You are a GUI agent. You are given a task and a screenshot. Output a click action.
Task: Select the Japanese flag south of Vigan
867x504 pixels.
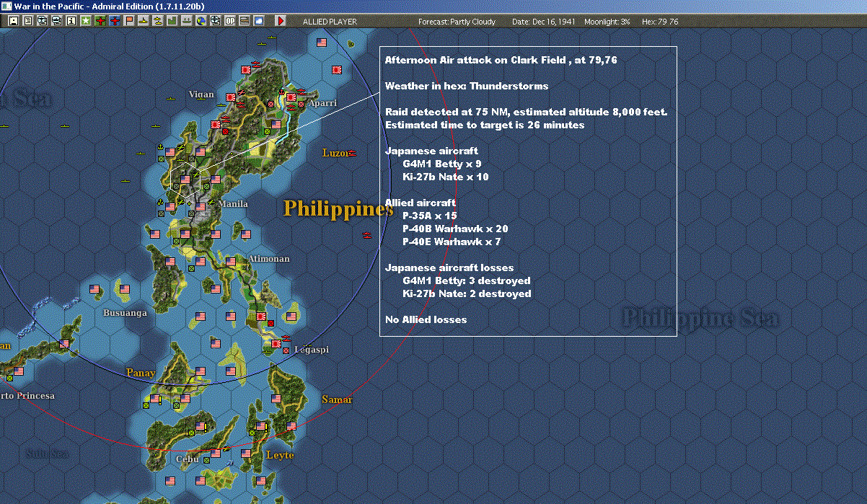coord(216,125)
